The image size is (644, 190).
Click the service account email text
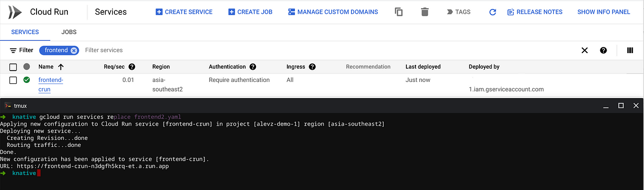click(506, 89)
